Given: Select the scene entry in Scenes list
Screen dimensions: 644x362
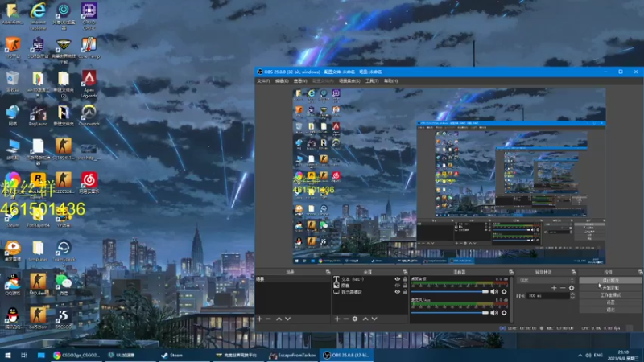Looking at the screenshot, I should pyautogui.click(x=293, y=279).
